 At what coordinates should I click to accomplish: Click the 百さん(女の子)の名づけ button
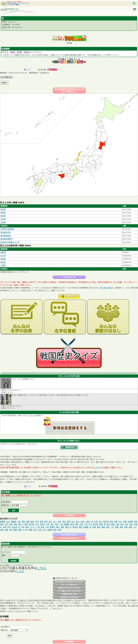[69, 538]
